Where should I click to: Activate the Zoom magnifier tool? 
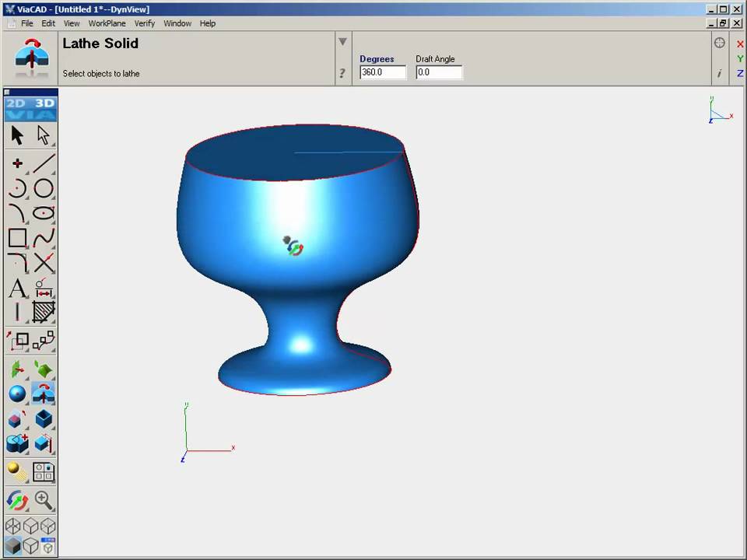(44, 500)
